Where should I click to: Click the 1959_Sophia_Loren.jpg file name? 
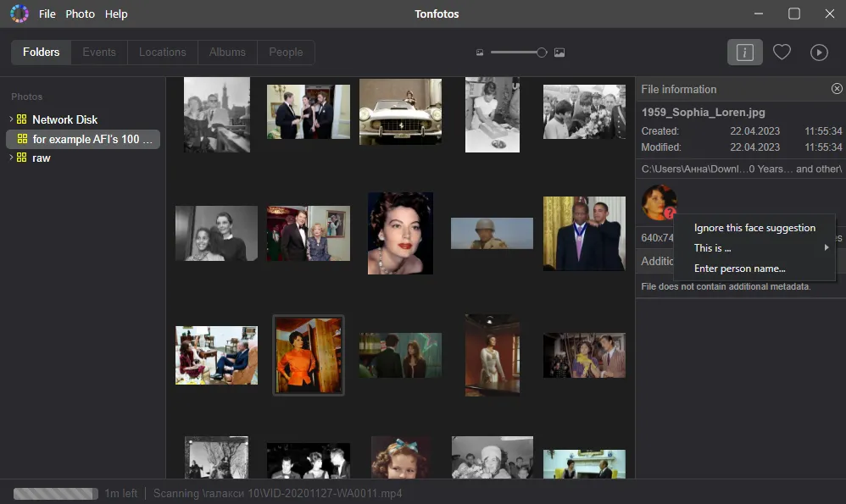(x=703, y=112)
